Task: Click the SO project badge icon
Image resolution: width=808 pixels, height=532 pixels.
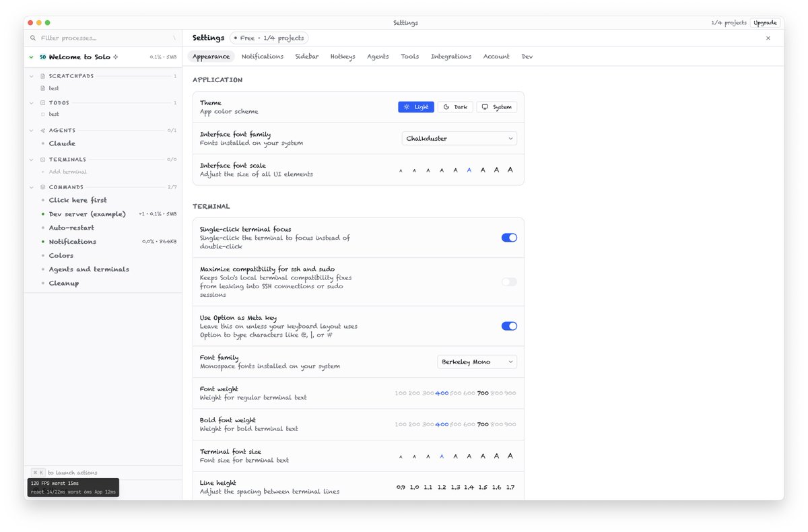Action: 42,57
